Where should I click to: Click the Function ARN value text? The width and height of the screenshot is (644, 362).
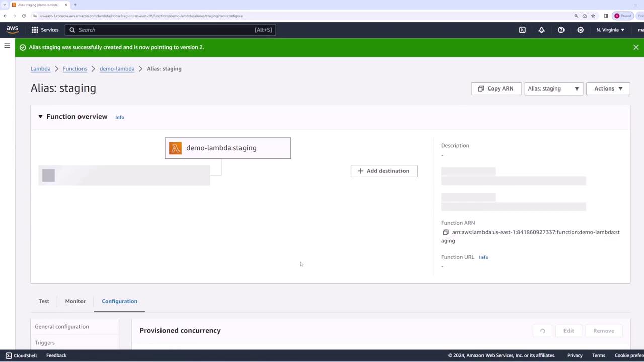click(530, 236)
